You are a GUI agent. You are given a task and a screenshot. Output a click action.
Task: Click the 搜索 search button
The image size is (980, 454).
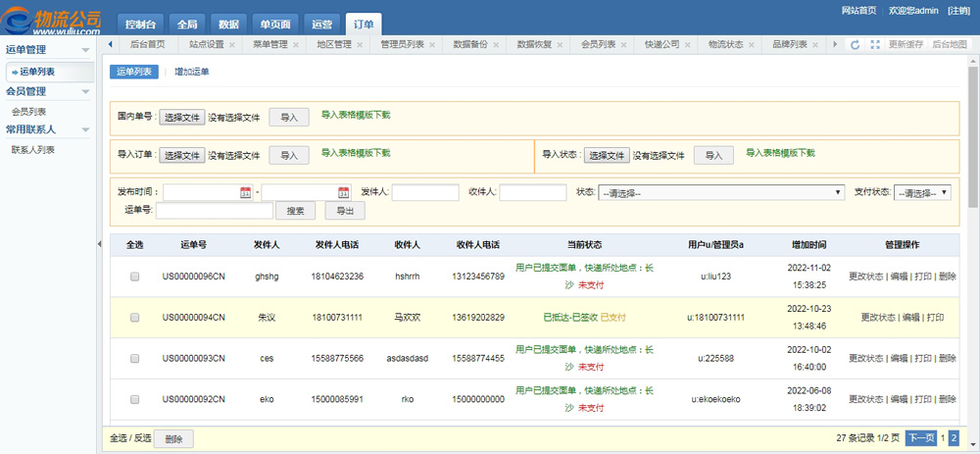tap(295, 211)
